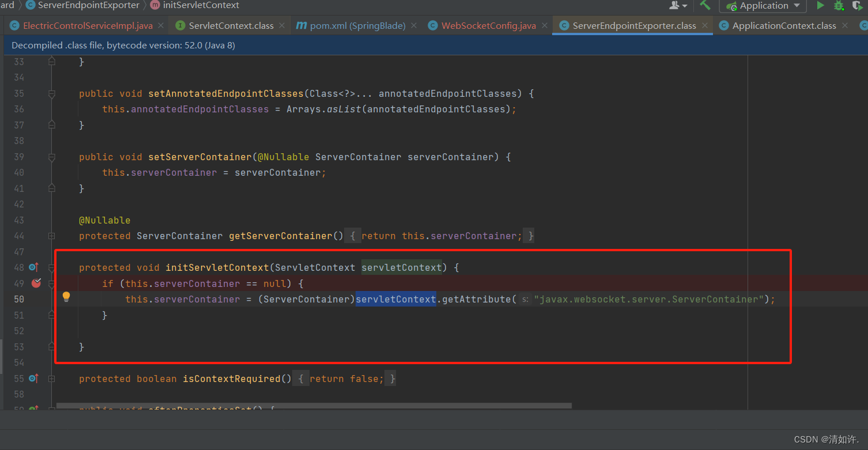Collapse the if block at line 49
The width and height of the screenshot is (868, 450).
[x=52, y=283]
